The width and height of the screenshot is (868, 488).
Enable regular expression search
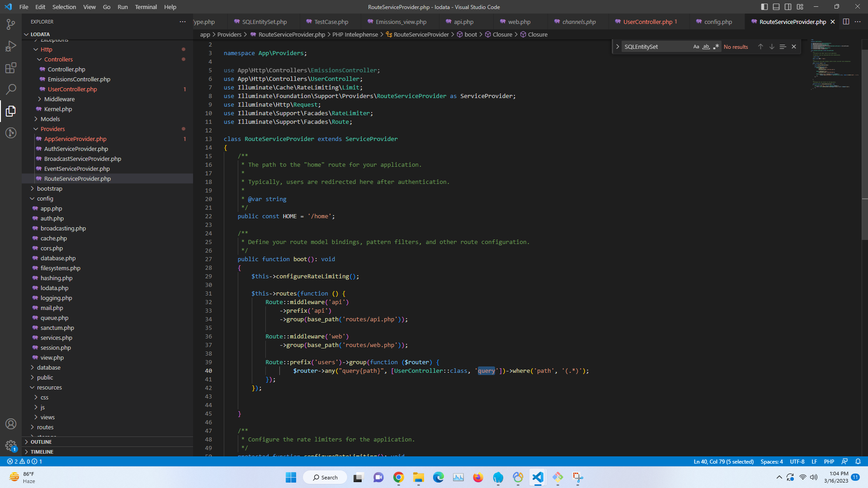click(716, 47)
